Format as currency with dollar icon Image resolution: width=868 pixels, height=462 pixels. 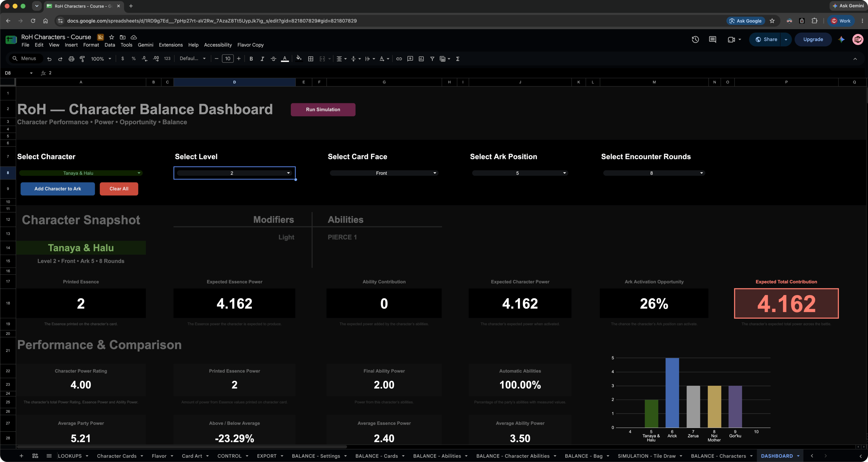123,59
